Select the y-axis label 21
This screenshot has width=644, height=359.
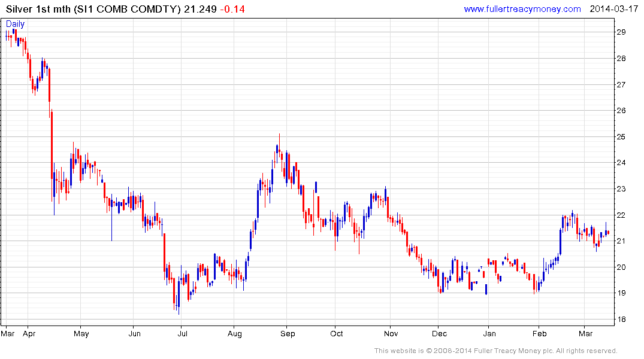pyautogui.click(x=621, y=241)
